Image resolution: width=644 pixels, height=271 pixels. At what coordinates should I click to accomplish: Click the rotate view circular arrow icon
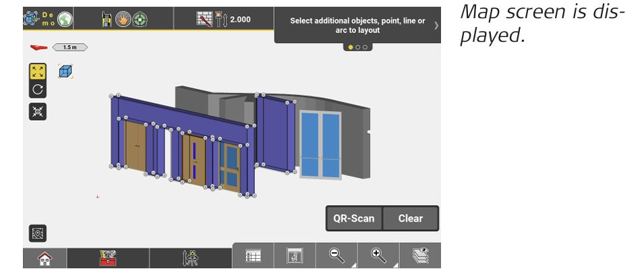38,89
